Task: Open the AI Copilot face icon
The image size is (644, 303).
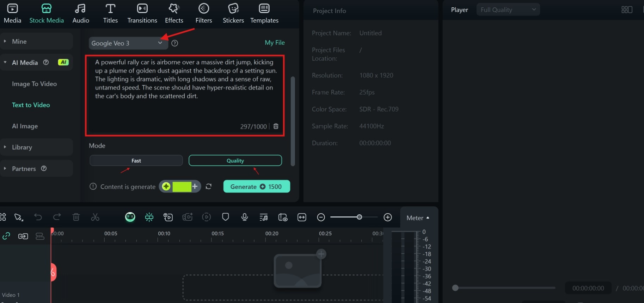Action: [130, 217]
